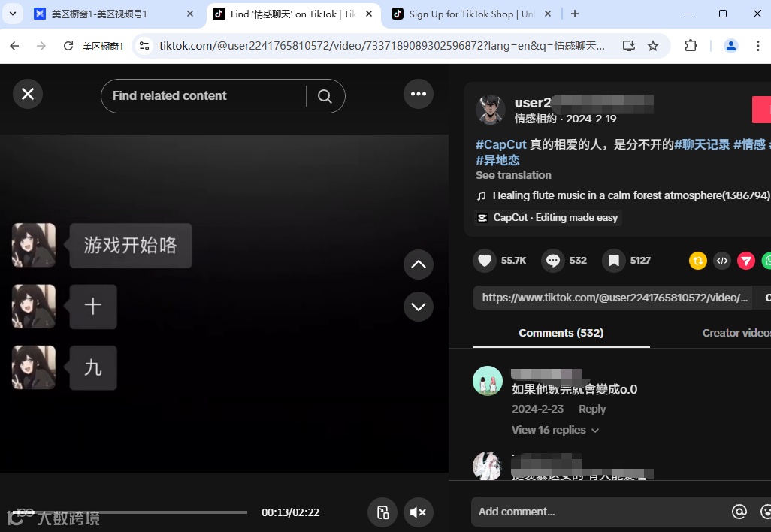Save video with bookmark icon
The width and height of the screenshot is (771, 532).
pos(614,261)
